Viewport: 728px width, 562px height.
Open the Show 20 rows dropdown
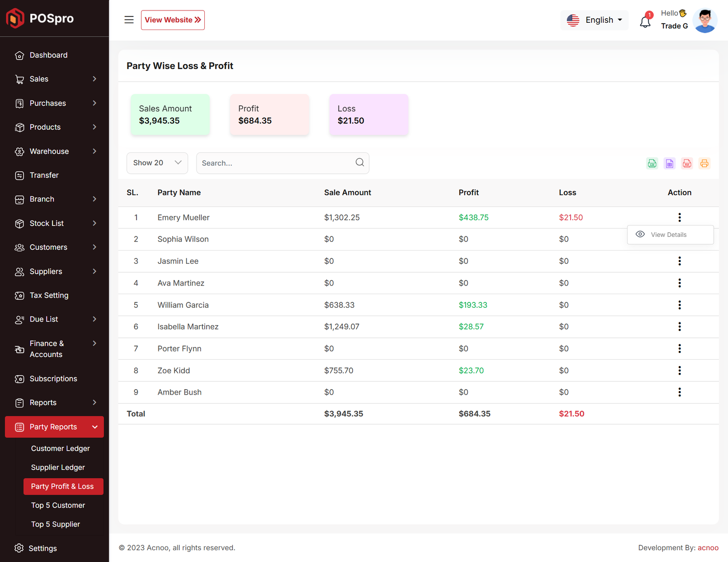pos(157,163)
